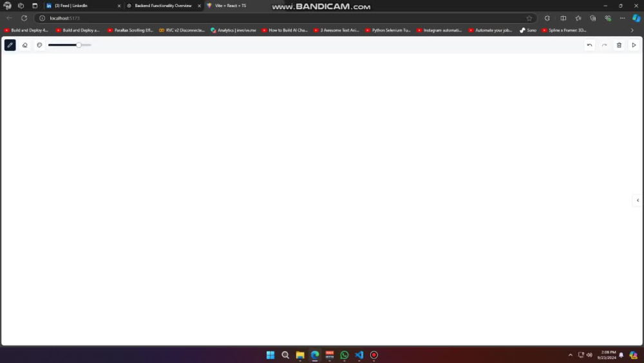This screenshot has height=363, width=644.
Task: Open split screen view
Action: click(x=563, y=18)
